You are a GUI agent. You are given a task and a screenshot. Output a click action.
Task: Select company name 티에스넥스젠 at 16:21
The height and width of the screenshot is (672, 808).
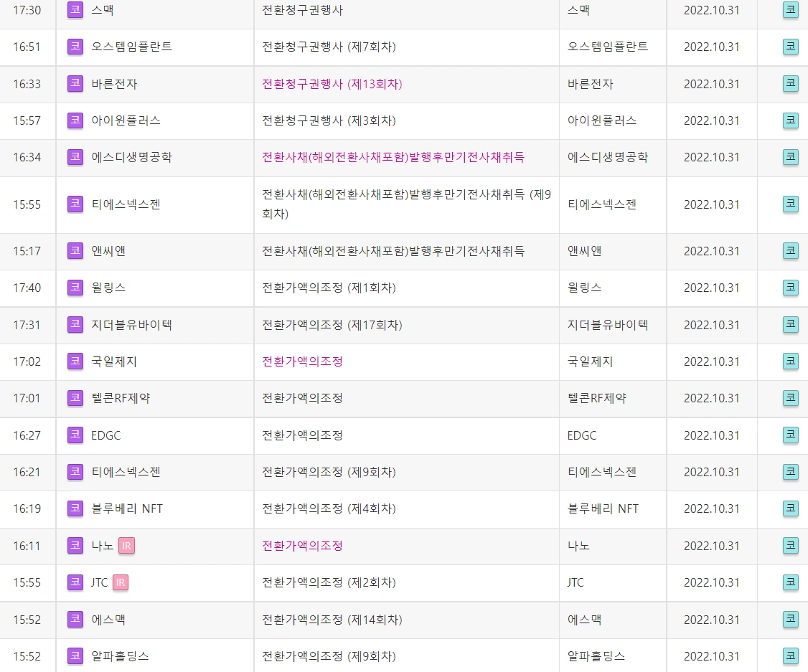(x=126, y=472)
